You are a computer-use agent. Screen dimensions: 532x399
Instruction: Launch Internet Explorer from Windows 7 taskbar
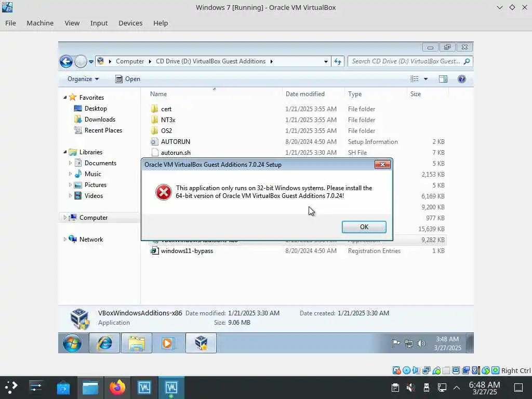coord(104,343)
